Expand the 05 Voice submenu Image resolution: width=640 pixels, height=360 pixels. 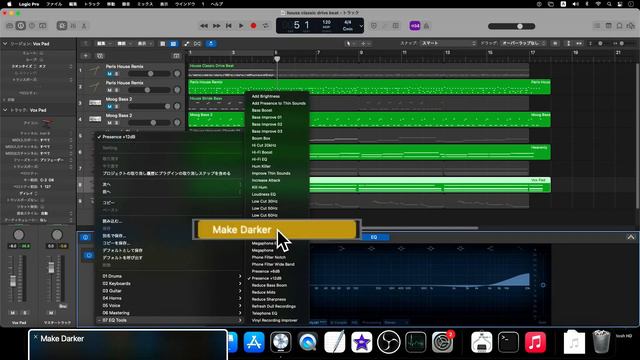tap(169, 306)
